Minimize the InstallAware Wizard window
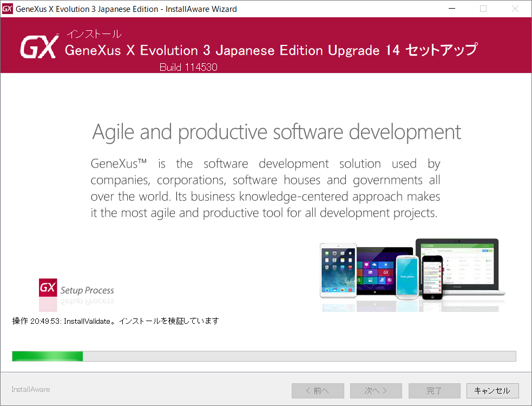Viewport: 532px width, 406px height. click(452, 9)
